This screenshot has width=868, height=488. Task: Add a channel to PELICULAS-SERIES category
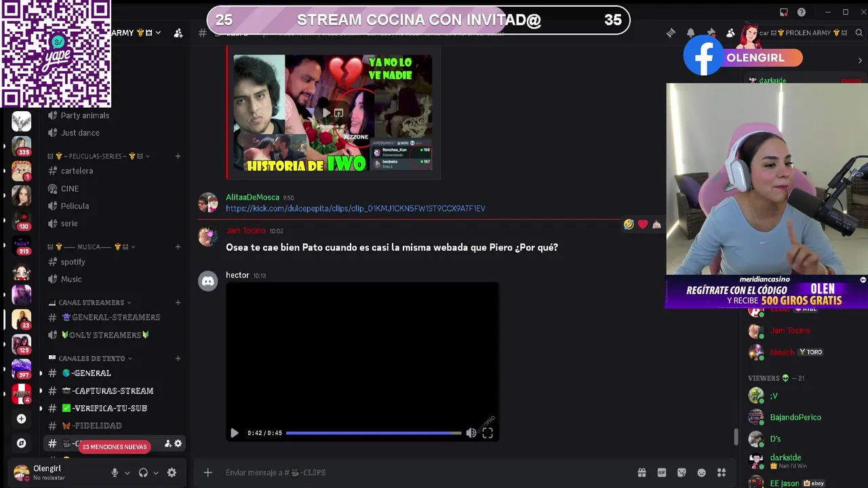178,156
